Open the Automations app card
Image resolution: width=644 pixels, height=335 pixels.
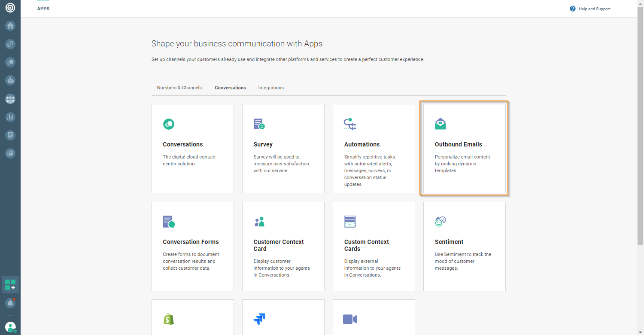tap(374, 148)
